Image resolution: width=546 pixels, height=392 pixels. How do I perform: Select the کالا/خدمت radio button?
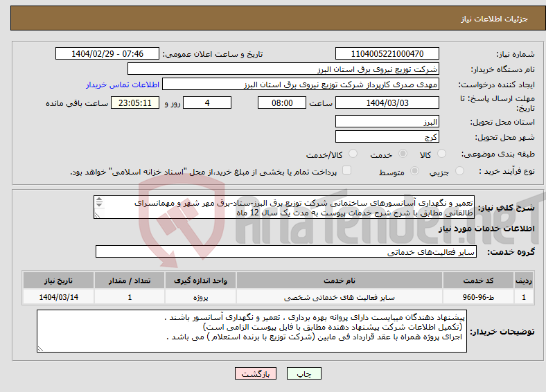(353, 154)
